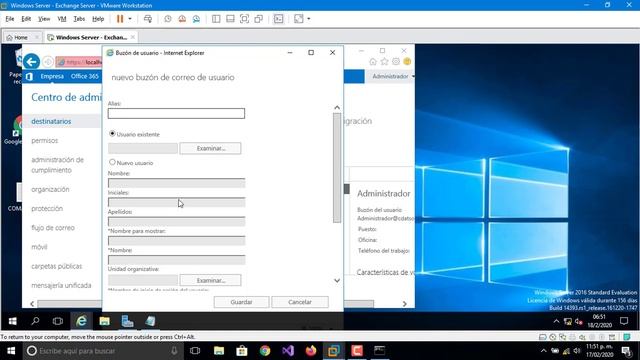The height and width of the screenshot is (360, 640).
Task: Click IE home icon in background window
Action: coord(373,62)
